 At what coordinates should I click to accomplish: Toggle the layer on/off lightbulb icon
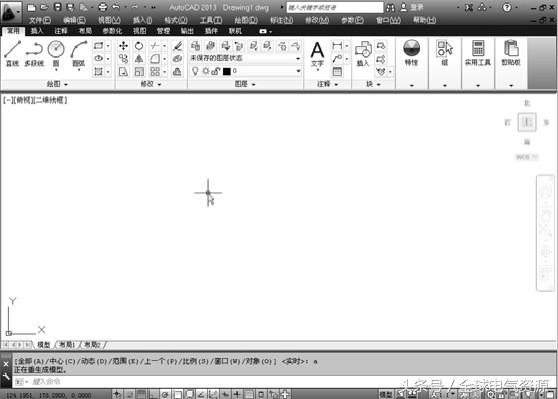pos(195,71)
